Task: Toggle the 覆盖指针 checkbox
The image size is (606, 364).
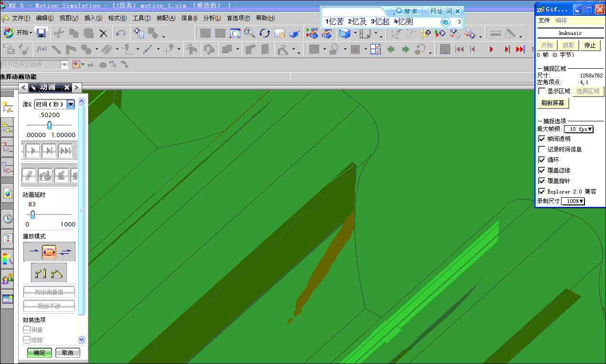Action: click(x=541, y=181)
